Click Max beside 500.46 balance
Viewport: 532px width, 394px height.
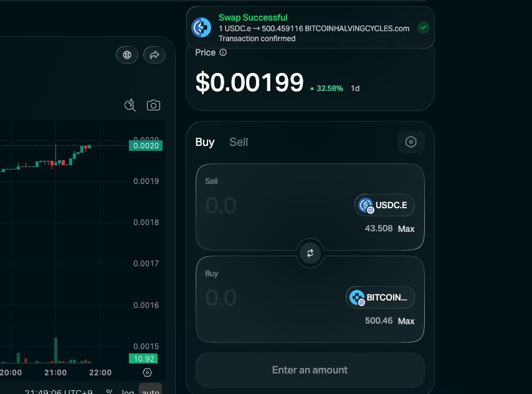click(x=406, y=321)
